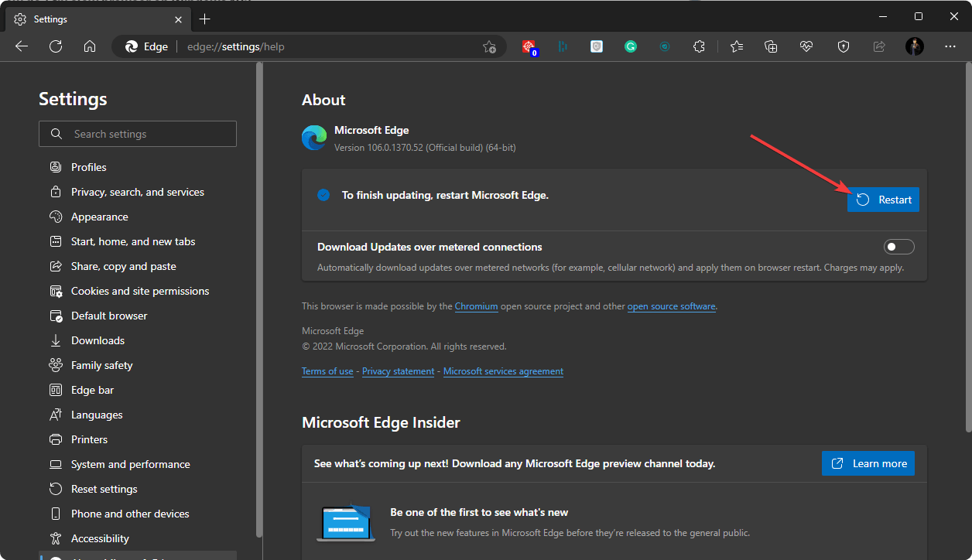Toggle Download Updates over metered connections
Viewport: 972px width, 560px height.
point(899,247)
